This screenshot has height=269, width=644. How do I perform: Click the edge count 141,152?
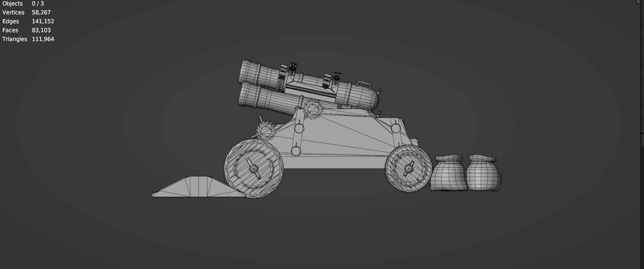click(x=43, y=21)
